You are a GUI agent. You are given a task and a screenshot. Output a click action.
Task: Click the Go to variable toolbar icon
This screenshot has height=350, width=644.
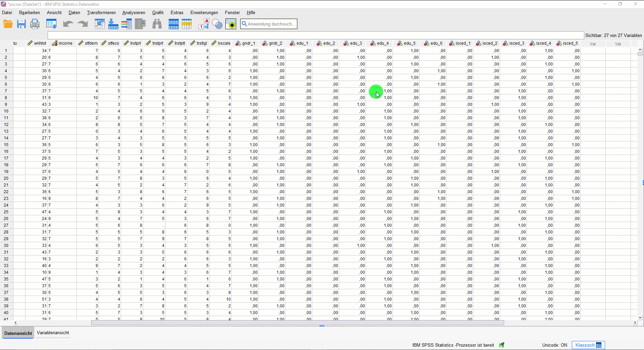[x=113, y=24]
